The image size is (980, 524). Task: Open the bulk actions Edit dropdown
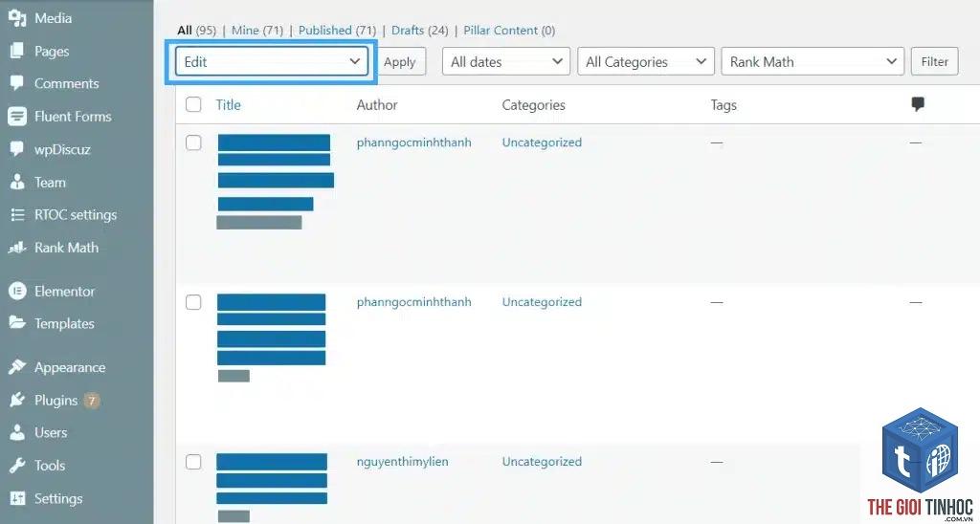[271, 61]
